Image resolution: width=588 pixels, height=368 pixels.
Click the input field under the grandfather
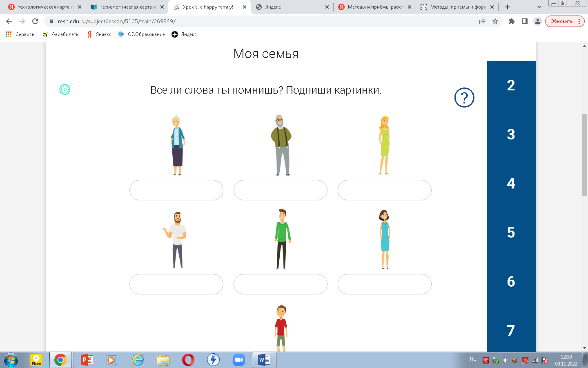281,190
